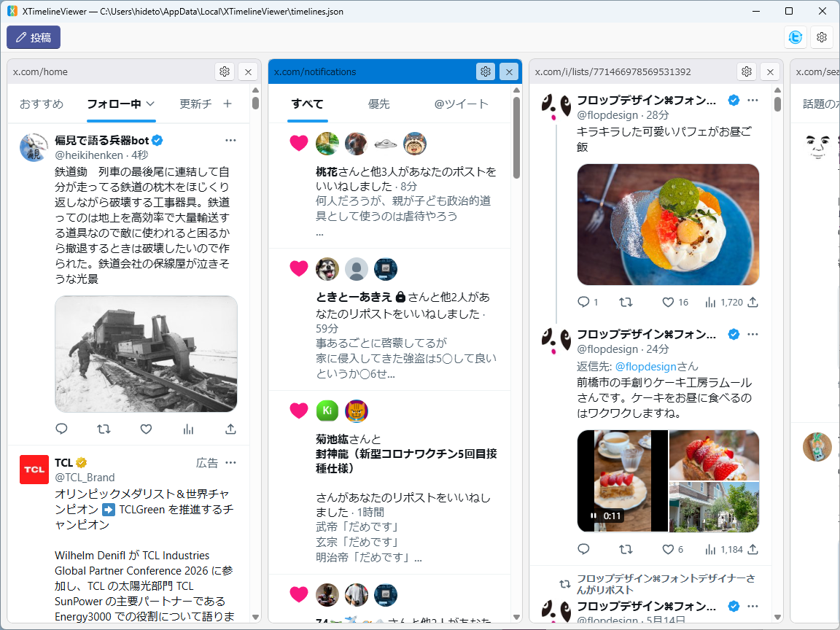Select the すべて notifications tab

(x=308, y=104)
